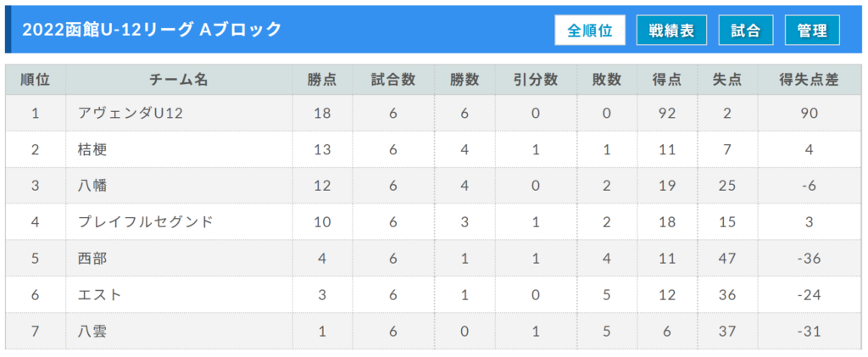Select the 桔梗 team name
The height and width of the screenshot is (357, 868).
point(92,149)
